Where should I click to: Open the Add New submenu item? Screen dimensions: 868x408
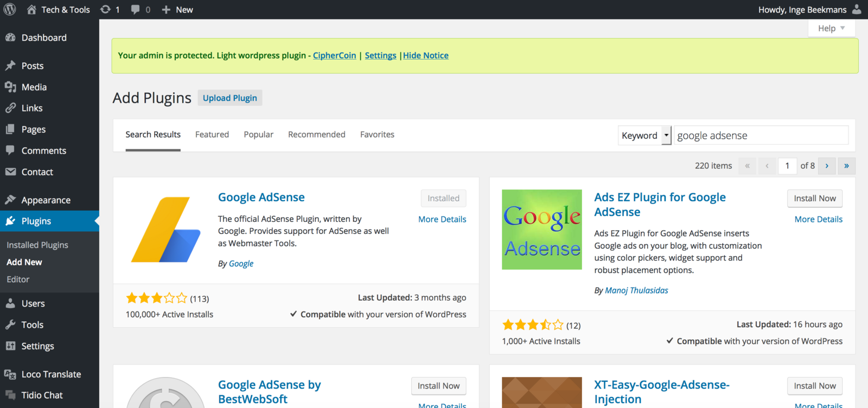24,262
